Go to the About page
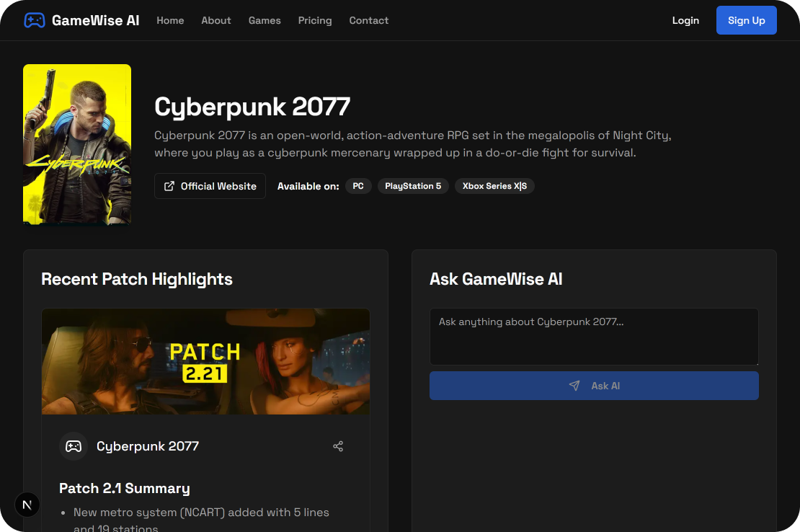800x532 pixels. tap(216, 20)
